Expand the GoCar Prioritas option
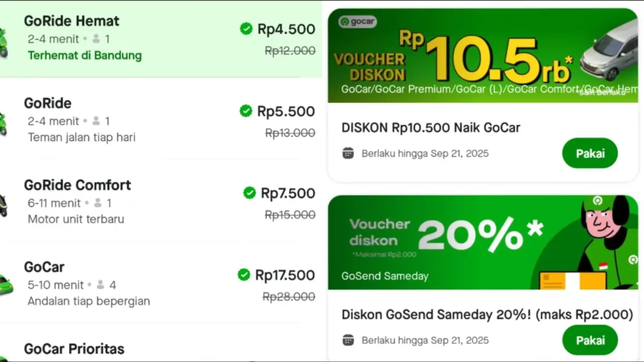Screen dimensions: 644x362 click(74, 349)
